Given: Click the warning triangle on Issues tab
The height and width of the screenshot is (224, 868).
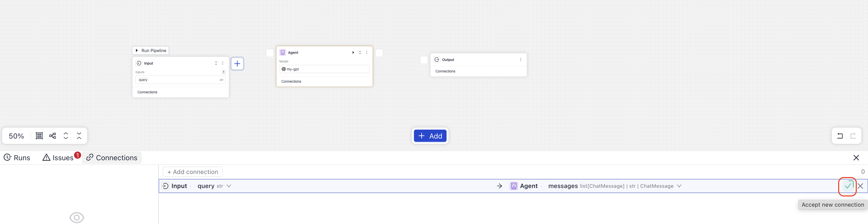Looking at the screenshot, I should coord(46,157).
